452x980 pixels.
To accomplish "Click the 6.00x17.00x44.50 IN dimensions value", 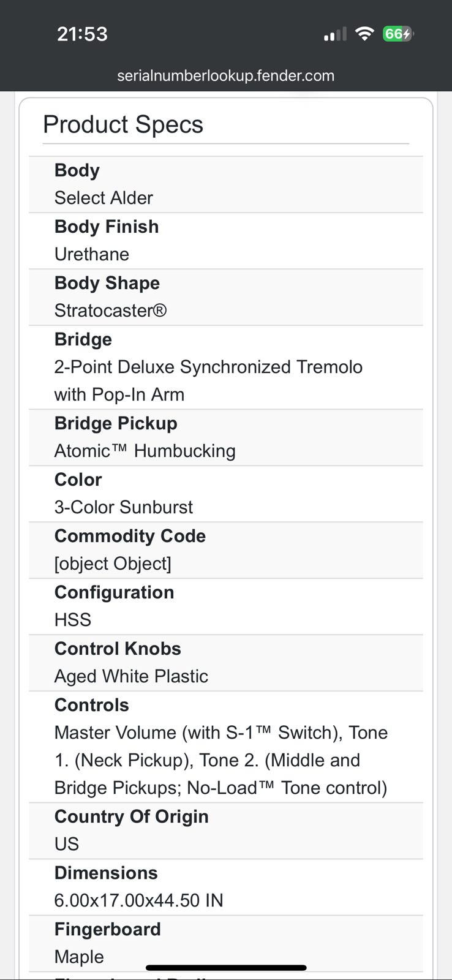I will 138,900.
